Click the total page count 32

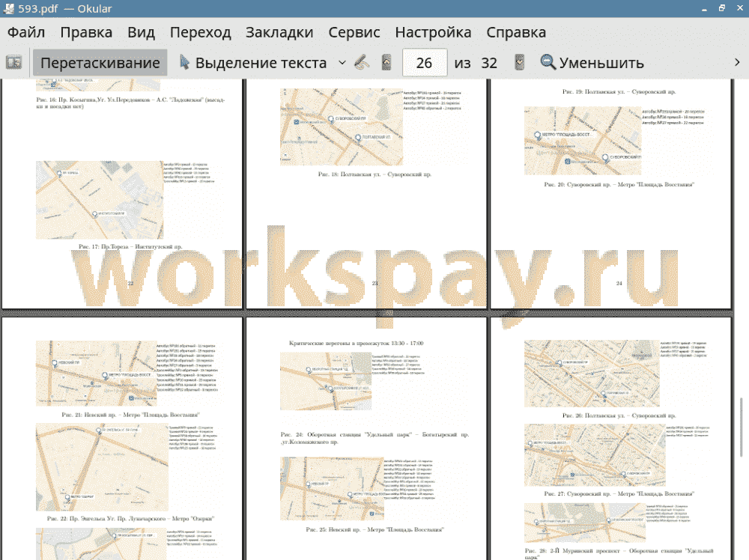488,63
